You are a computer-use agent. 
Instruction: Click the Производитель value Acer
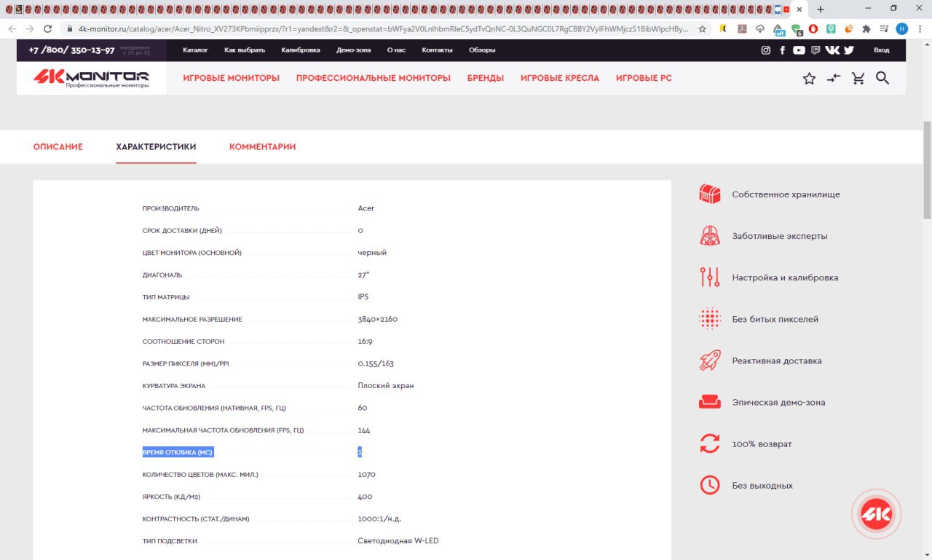click(366, 208)
